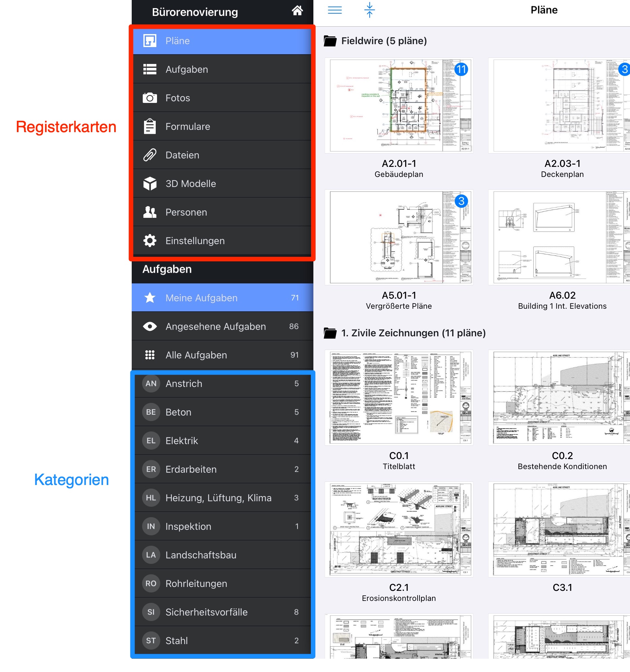This screenshot has width=630, height=672.
Task: Filter by Sicherheitsvorfälle category
Action: point(206,612)
